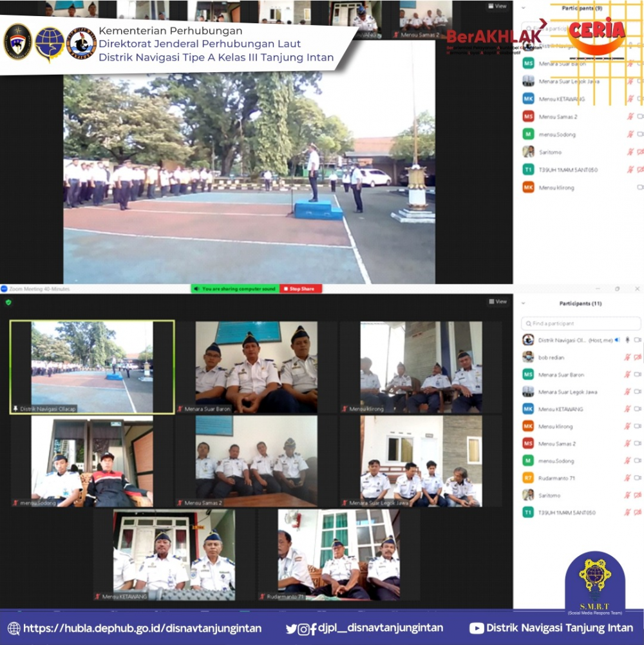Click 'Participants (11)' panel title
The image size is (644, 645).
[580, 303]
